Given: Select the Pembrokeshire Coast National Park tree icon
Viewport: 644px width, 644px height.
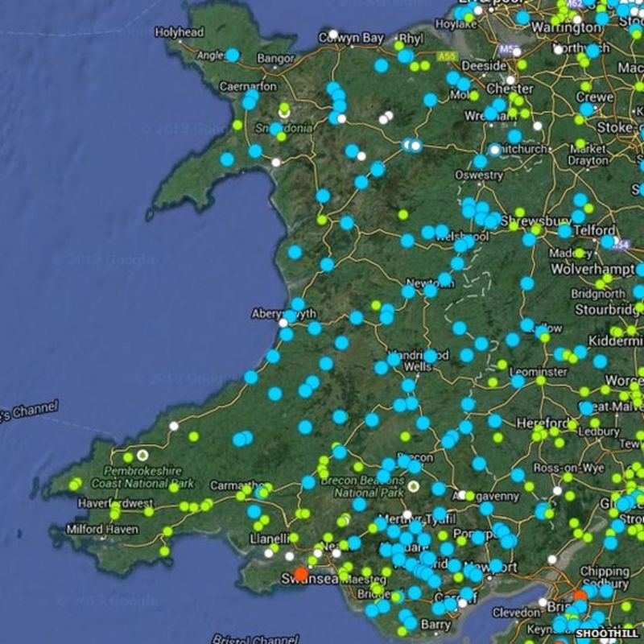Looking at the screenshot, I should [x=142, y=456].
